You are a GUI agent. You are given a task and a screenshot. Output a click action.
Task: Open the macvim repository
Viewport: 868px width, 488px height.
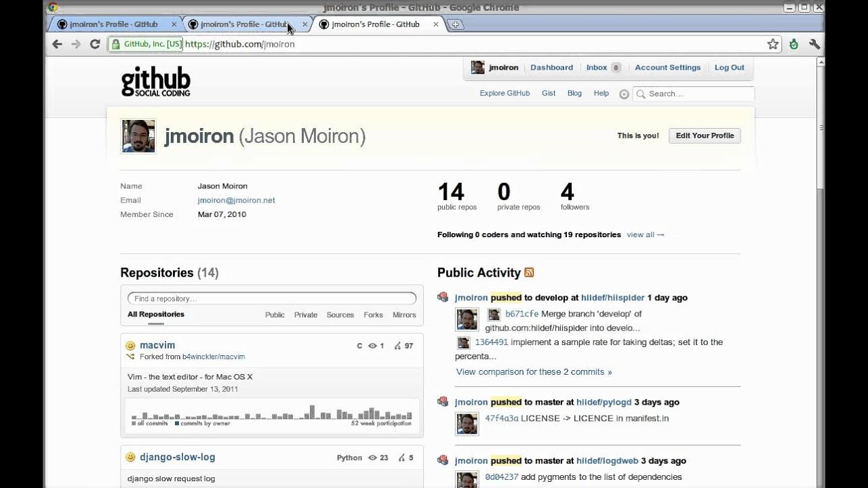click(157, 346)
